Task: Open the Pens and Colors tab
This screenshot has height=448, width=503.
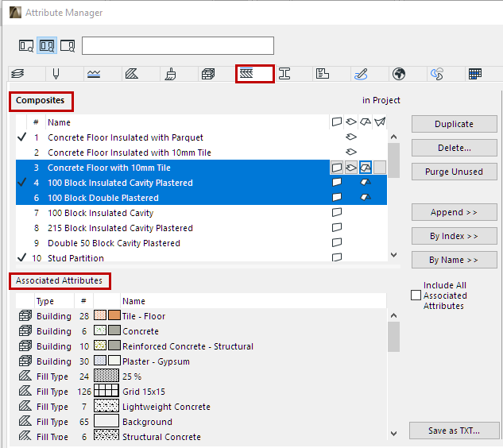Action: [x=56, y=74]
